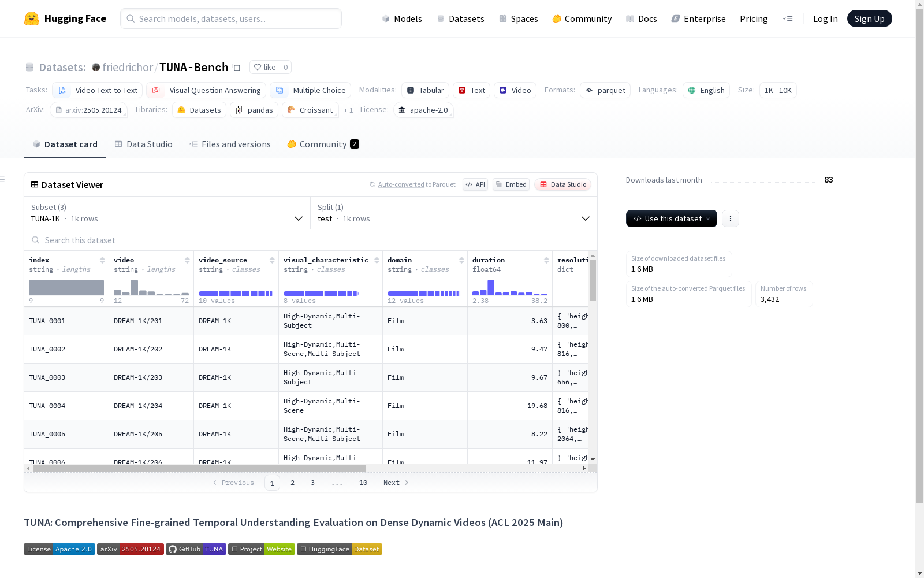The image size is (924, 578).
Task: Open Models in the top navigation
Action: click(402, 18)
